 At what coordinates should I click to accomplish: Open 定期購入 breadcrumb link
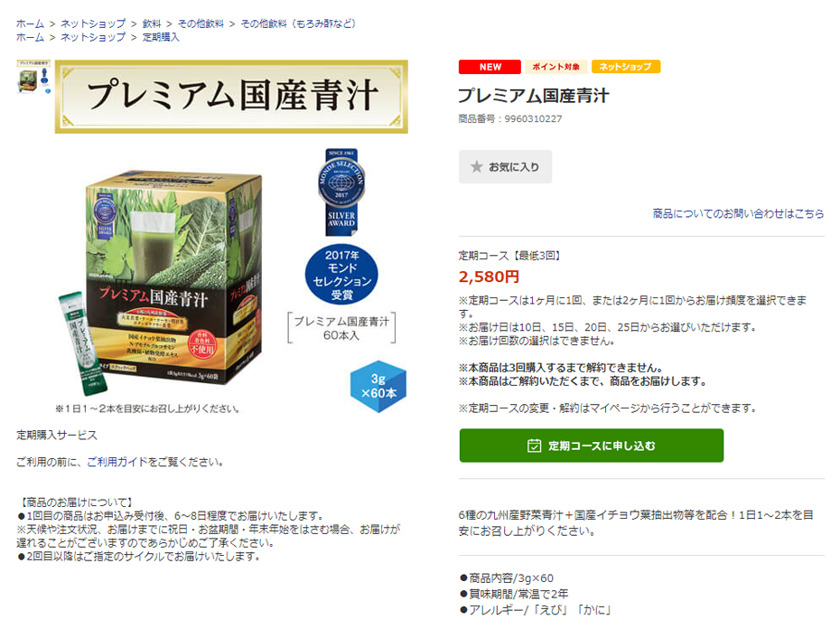(161, 37)
